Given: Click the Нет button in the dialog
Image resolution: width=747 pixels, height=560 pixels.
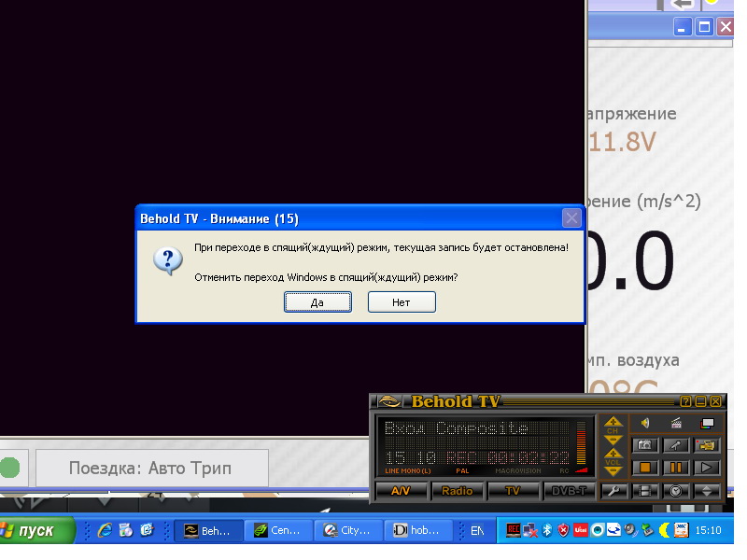Looking at the screenshot, I should (x=402, y=301).
